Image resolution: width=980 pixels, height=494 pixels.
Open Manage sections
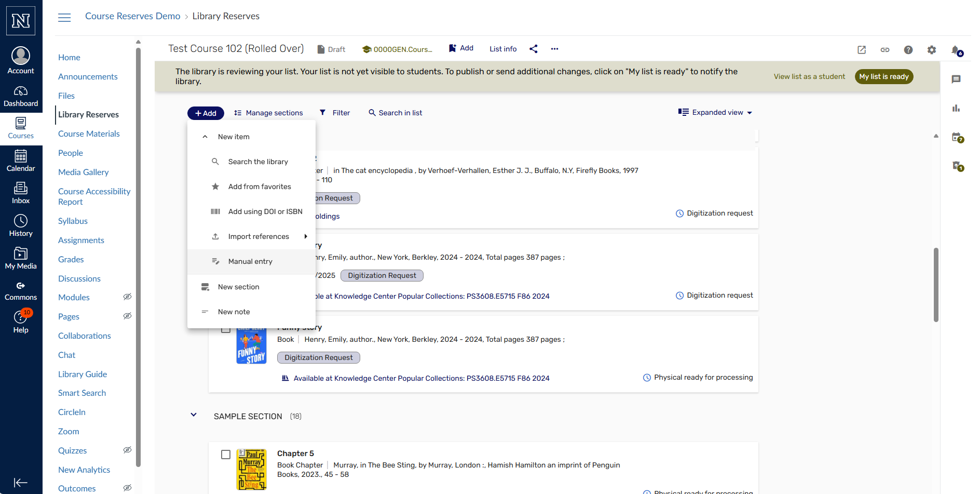click(x=268, y=113)
